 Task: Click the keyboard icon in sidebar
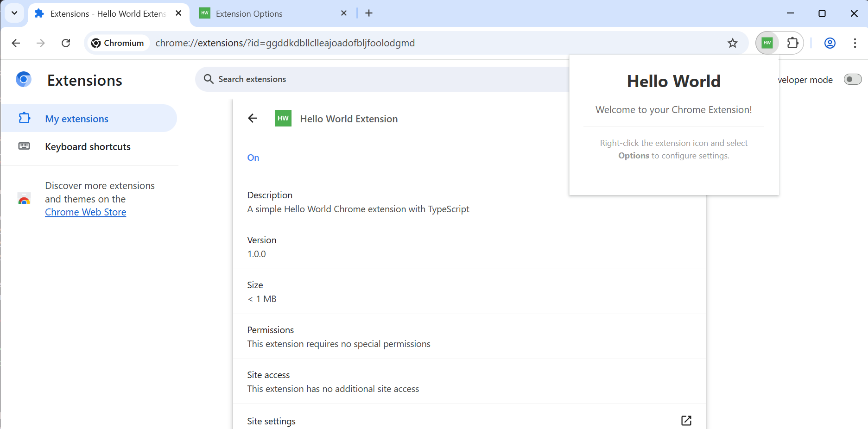(24, 146)
